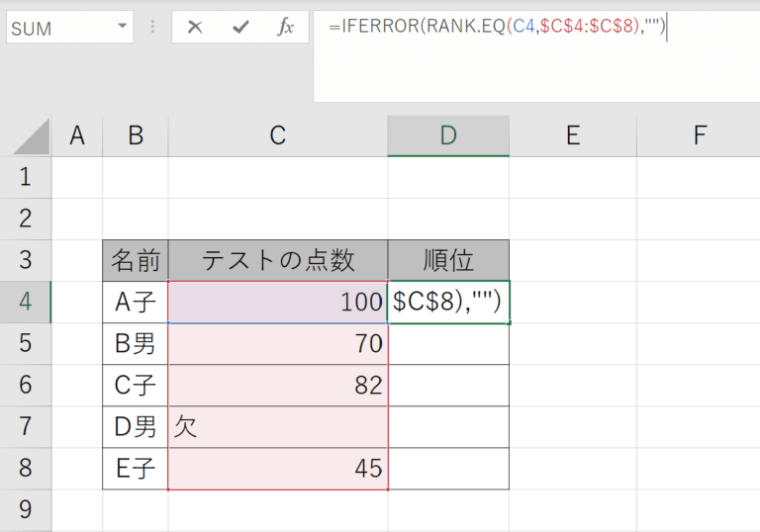Click the テストの点数 header cell
760x532 pixels.
(x=278, y=260)
